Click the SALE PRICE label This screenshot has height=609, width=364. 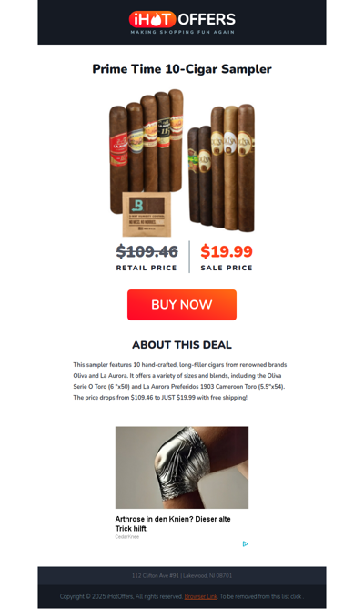coord(227,268)
